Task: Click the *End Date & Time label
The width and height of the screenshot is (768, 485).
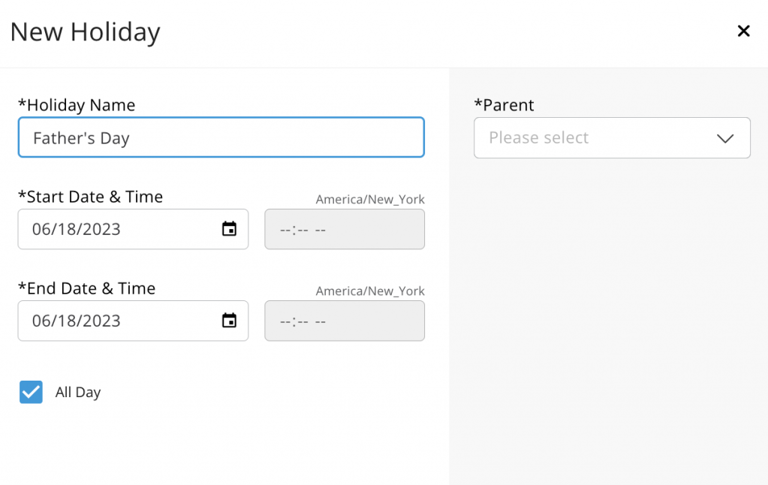Action: coord(87,289)
